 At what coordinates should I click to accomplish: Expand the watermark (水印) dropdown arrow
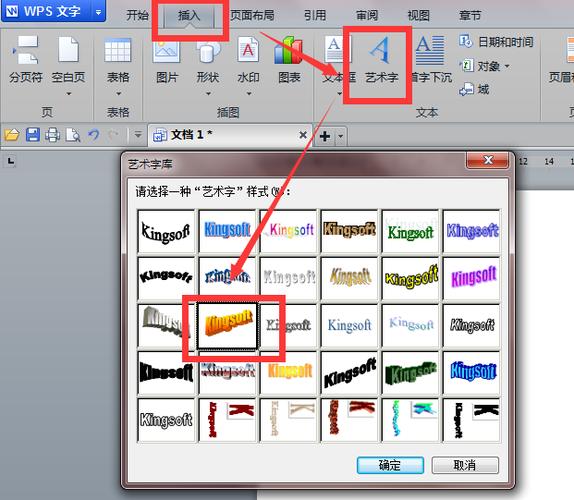[249, 94]
